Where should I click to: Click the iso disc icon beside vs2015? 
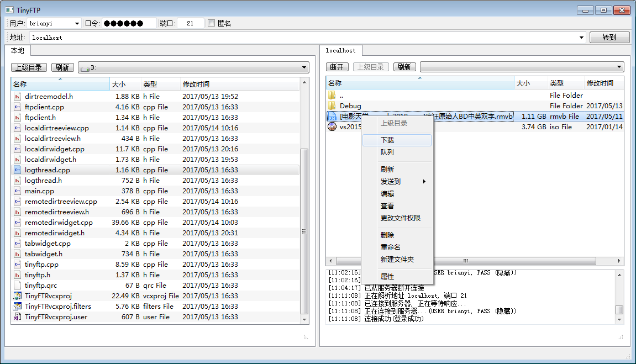point(332,126)
